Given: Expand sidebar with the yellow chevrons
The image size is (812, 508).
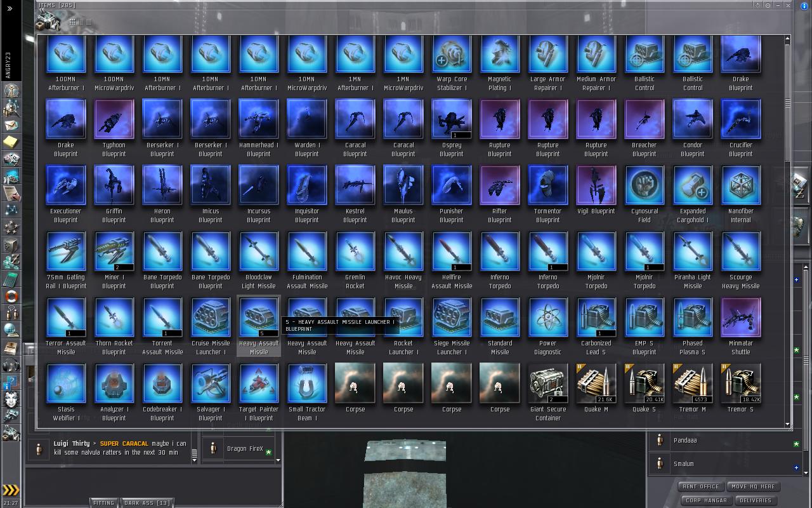Looking at the screenshot, I should [11, 490].
